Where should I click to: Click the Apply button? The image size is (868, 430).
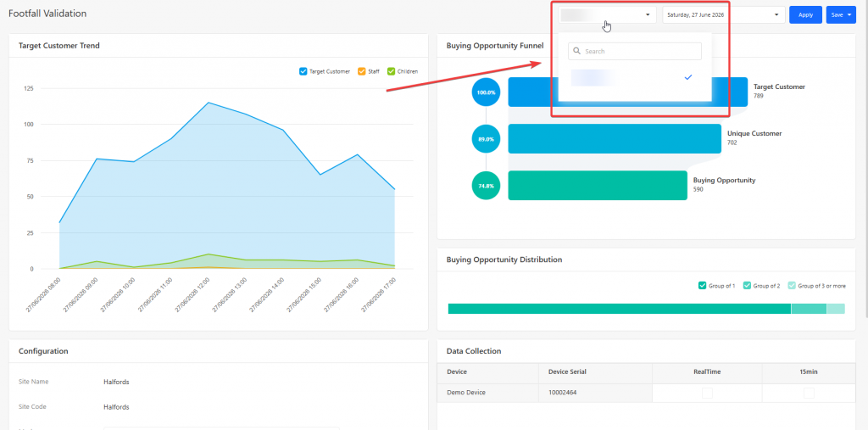click(x=805, y=15)
